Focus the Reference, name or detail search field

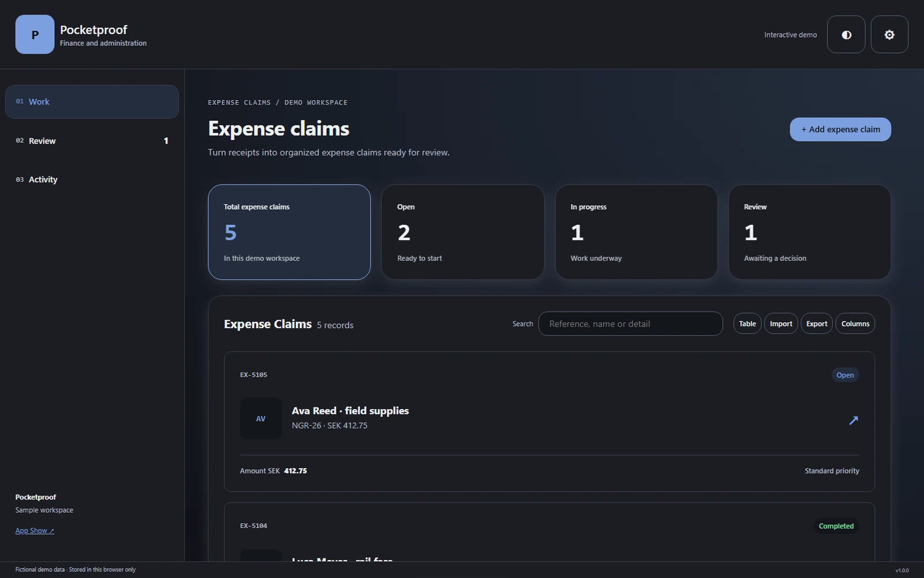pyautogui.click(x=631, y=324)
